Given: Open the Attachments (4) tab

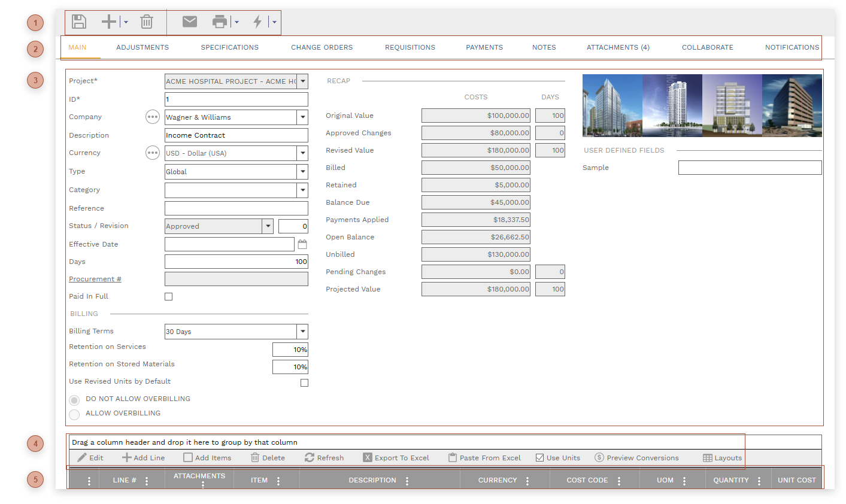Looking at the screenshot, I should (x=618, y=47).
